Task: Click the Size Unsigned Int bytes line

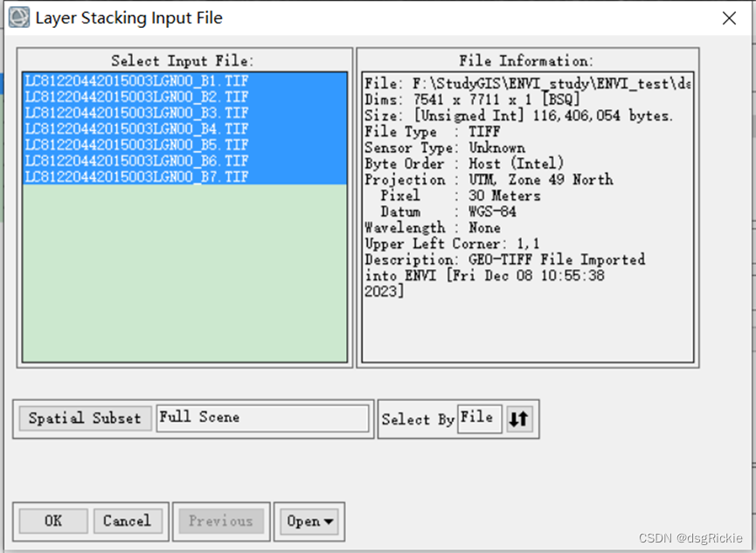Action: pos(518,115)
